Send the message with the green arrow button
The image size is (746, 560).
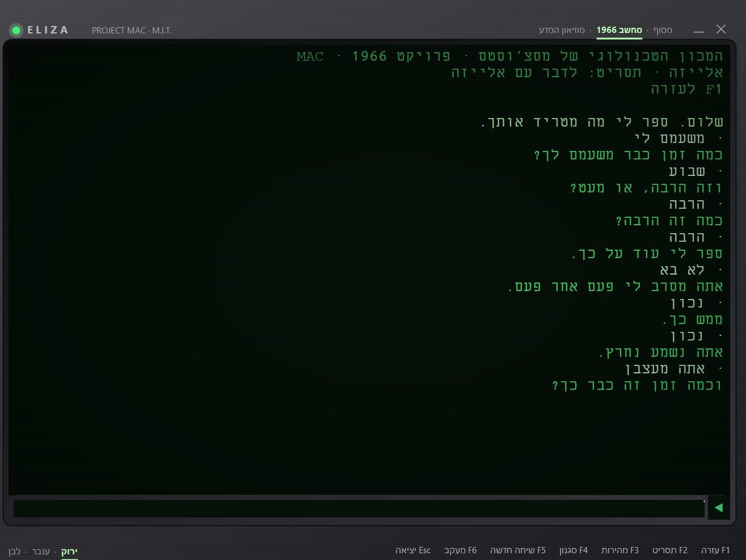click(x=718, y=508)
